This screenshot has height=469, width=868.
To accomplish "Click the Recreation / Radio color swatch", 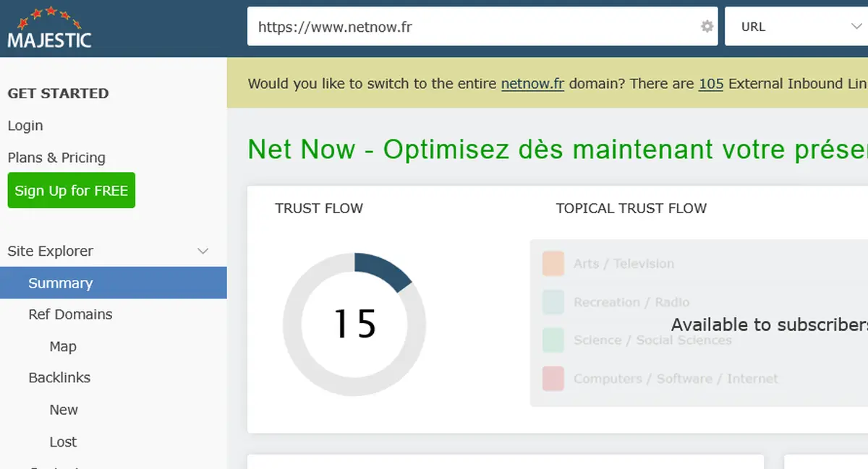I will pyautogui.click(x=553, y=302).
